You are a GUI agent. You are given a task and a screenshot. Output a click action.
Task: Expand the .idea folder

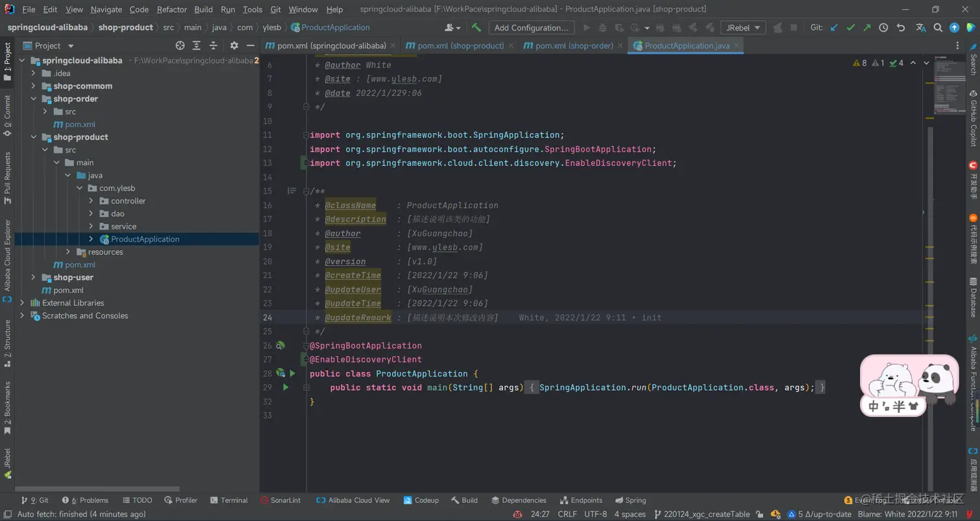[x=33, y=73]
